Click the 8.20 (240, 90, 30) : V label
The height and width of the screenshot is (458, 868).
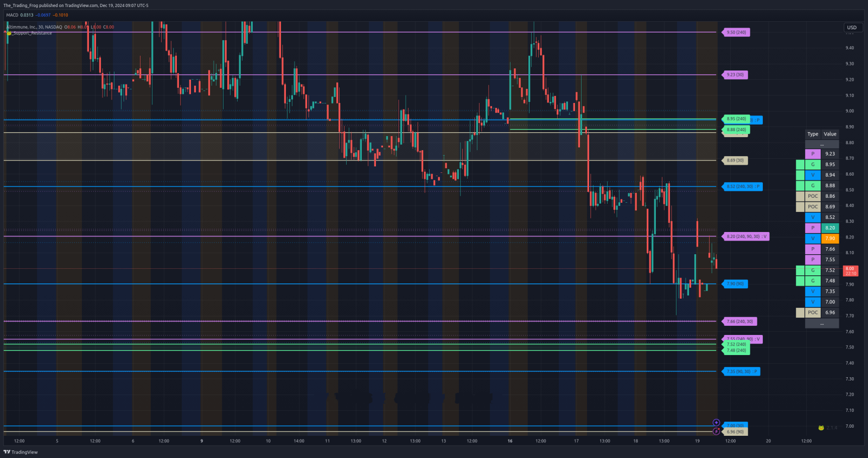(x=746, y=236)
